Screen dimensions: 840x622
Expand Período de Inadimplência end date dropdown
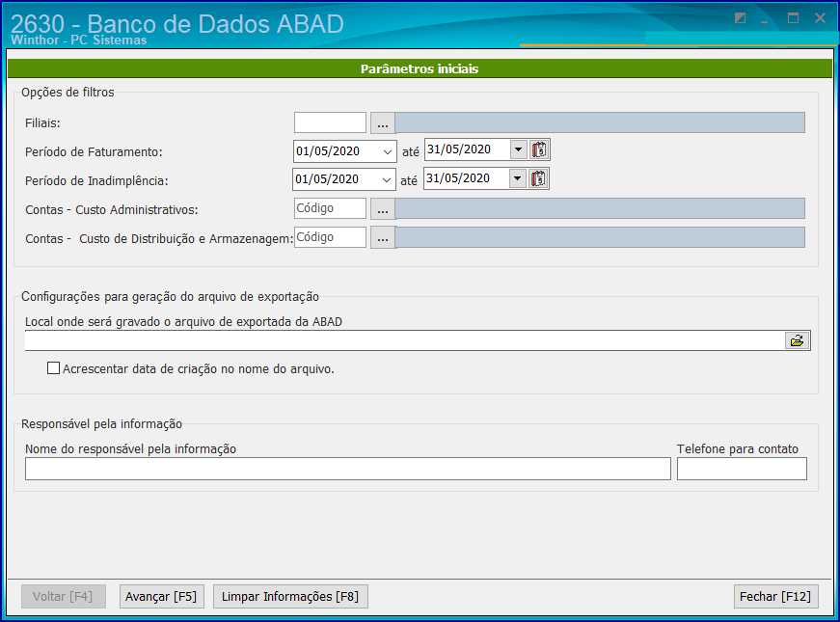point(517,178)
